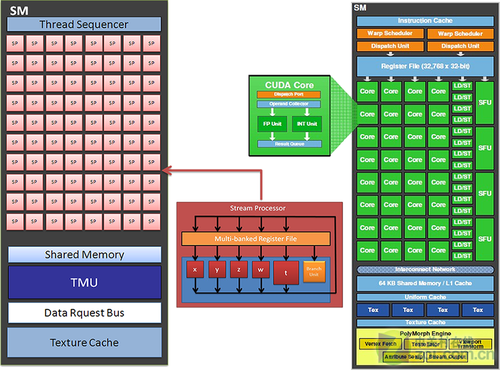The width and height of the screenshot is (500, 370).
Task: Select the Shared Memory block
Action: [84, 255]
